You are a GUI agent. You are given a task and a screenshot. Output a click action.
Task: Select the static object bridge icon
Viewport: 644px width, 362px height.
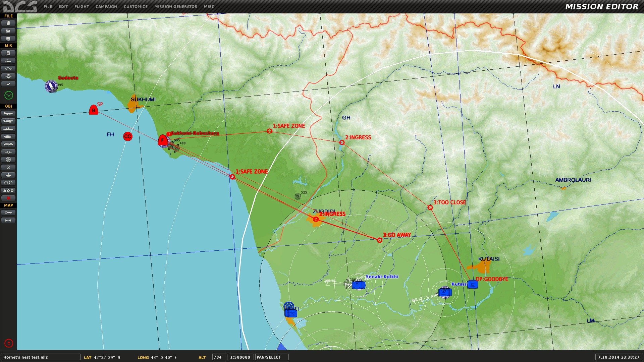[x=8, y=144]
